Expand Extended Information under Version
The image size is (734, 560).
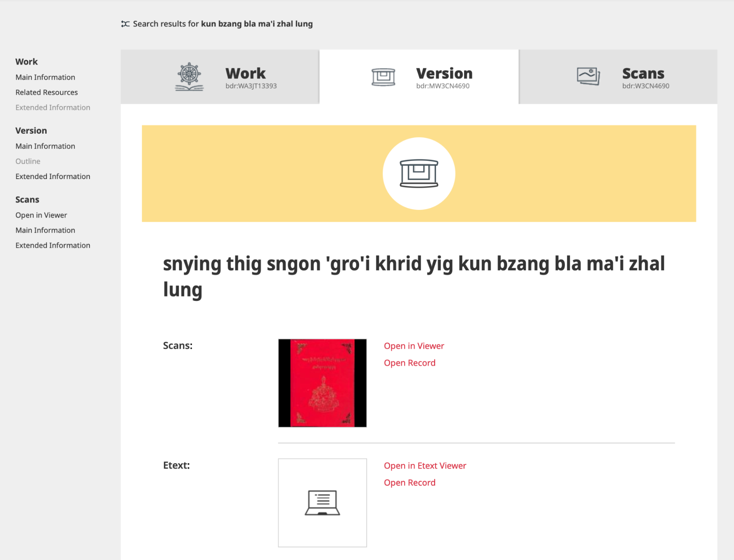[x=53, y=176]
